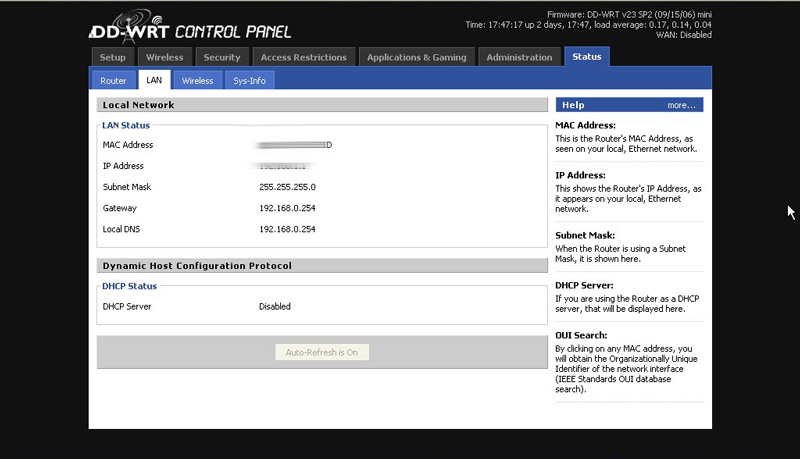Open the Administration tab
The height and width of the screenshot is (459, 800).
point(519,57)
